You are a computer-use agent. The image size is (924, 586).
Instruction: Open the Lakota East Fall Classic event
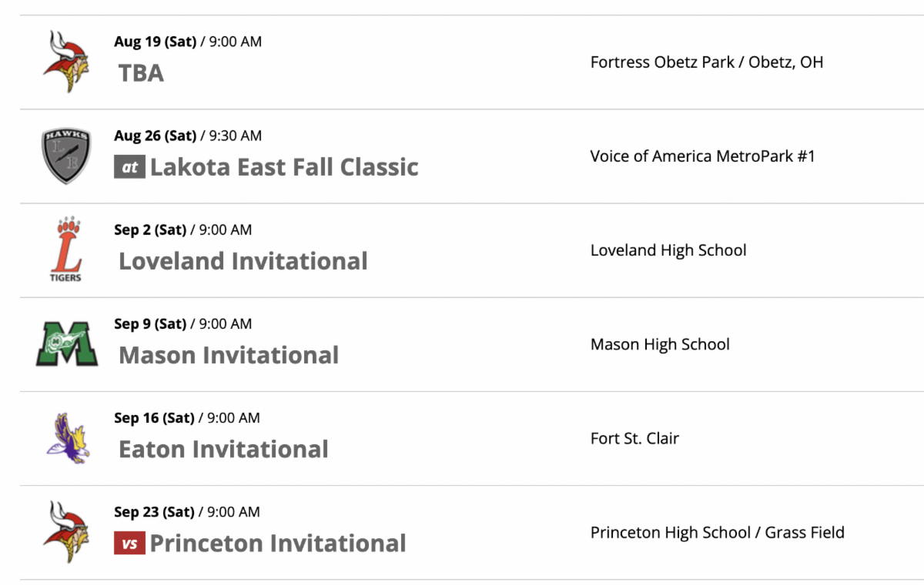[x=284, y=167]
